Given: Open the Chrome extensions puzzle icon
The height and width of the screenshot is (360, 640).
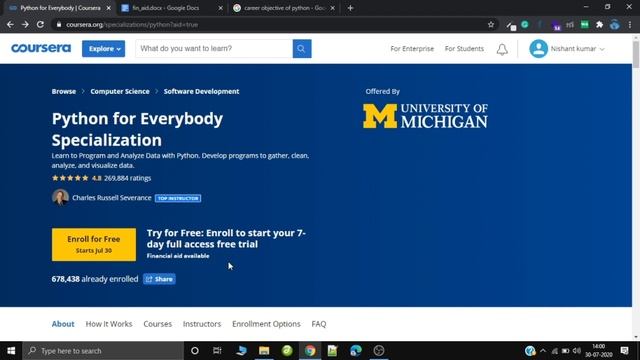Looking at the screenshot, I should 600,25.
